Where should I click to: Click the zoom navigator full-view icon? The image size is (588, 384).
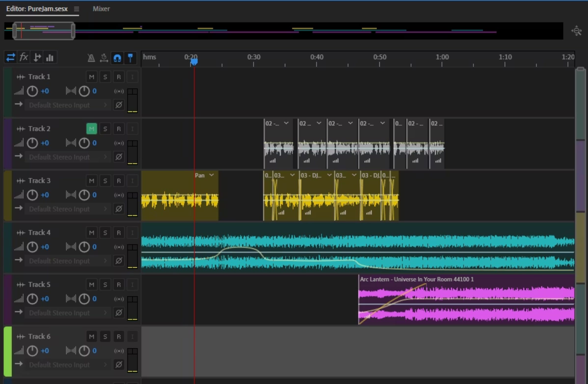[576, 31]
